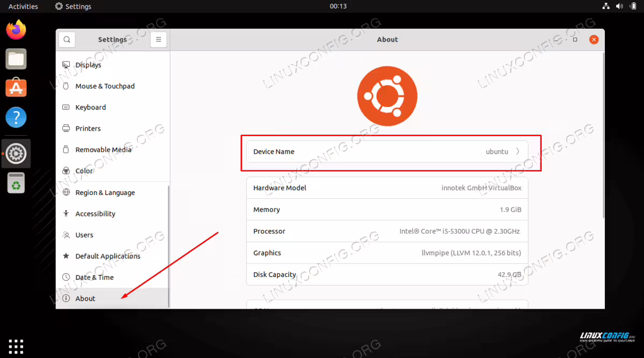Open Ubuntu Software from the dock

[x=16, y=87]
